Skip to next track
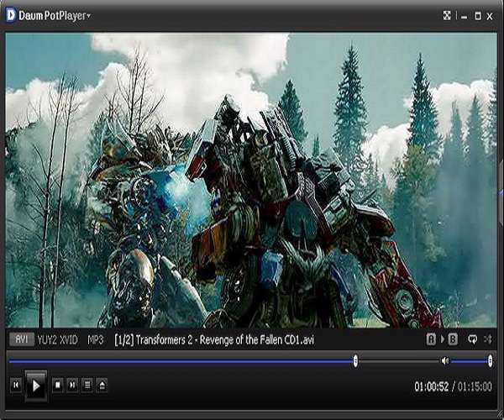The width and height of the screenshot is (504, 420). [72, 385]
